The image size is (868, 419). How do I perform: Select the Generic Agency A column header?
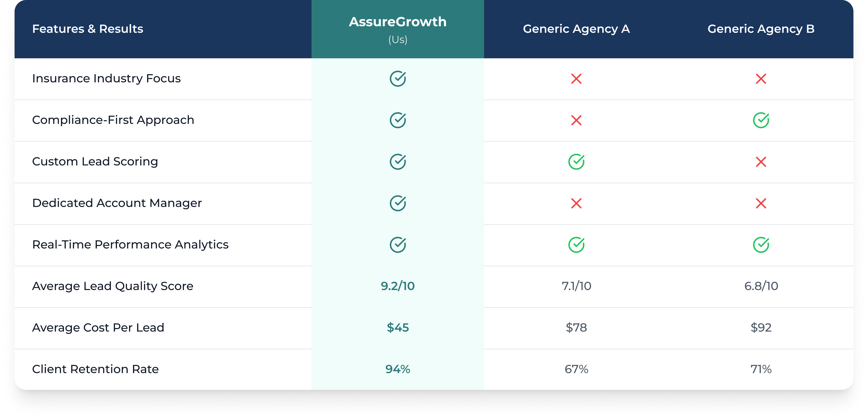pyautogui.click(x=576, y=29)
